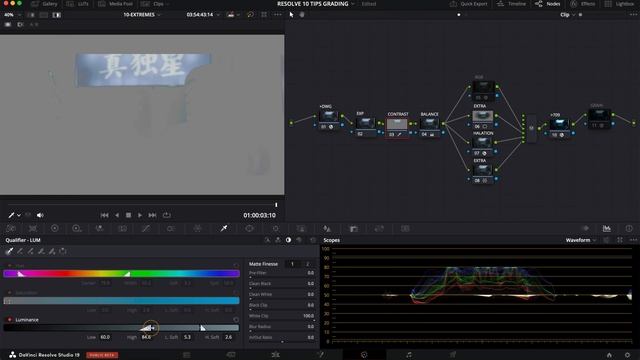Go to last frame button
The width and height of the screenshot is (640, 360).
tap(152, 215)
